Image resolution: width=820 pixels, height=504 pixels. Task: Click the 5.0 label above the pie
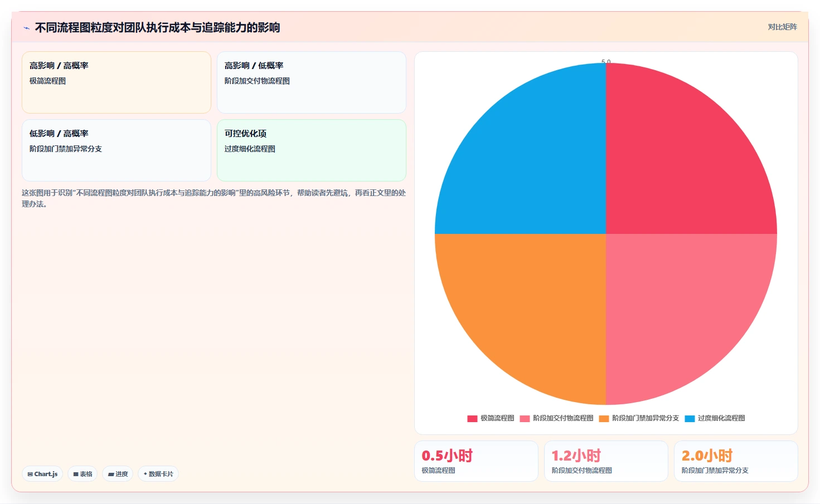[x=606, y=61]
